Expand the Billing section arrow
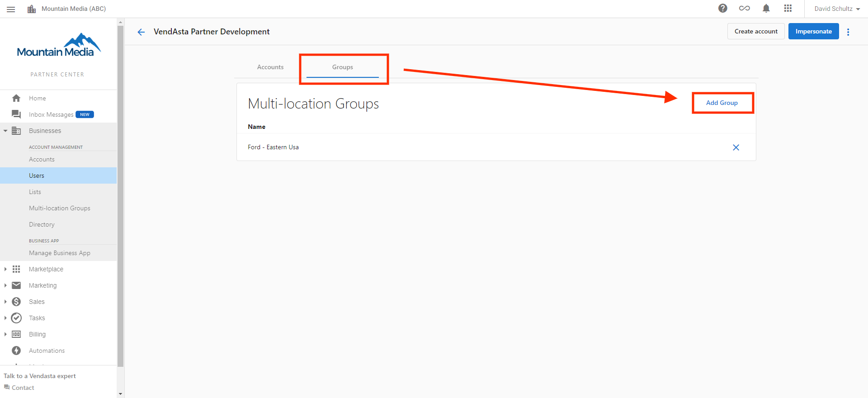This screenshot has height=398, width=868. coord(5,334)
